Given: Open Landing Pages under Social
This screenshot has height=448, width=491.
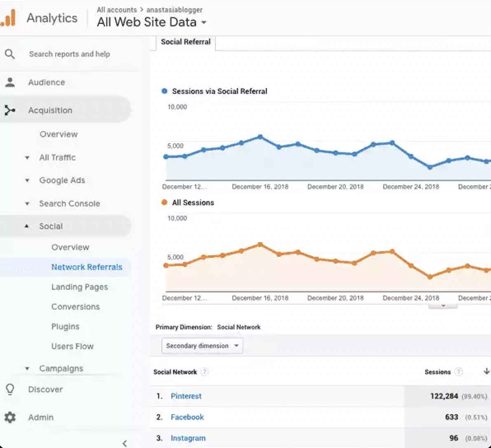Looking at the screenshot, I should click(x=79, y=287).
